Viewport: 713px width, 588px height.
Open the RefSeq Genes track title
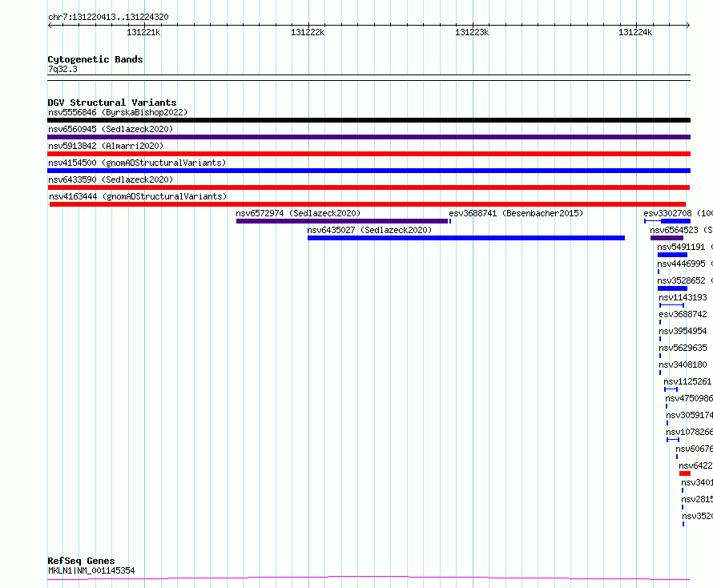(81, 561)
